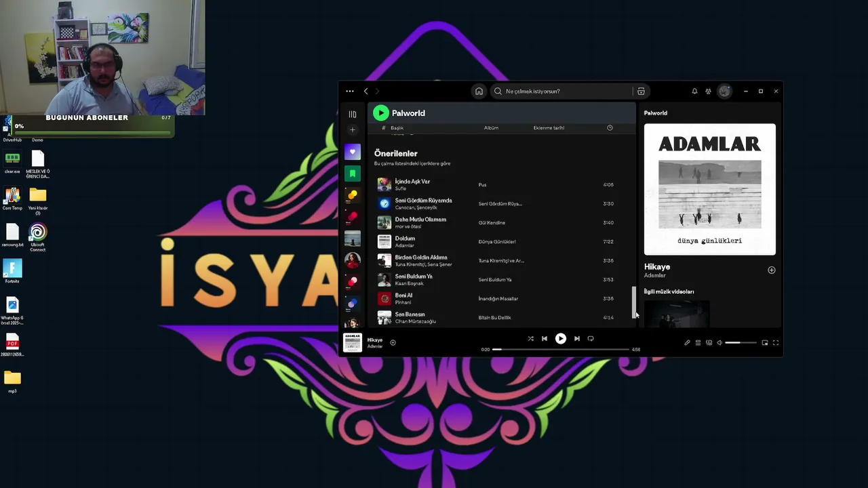Viewport: 868px width, 488px height.
Task: Open the Hikaye title in Now Playing panel
Action: tap(657, 267)
